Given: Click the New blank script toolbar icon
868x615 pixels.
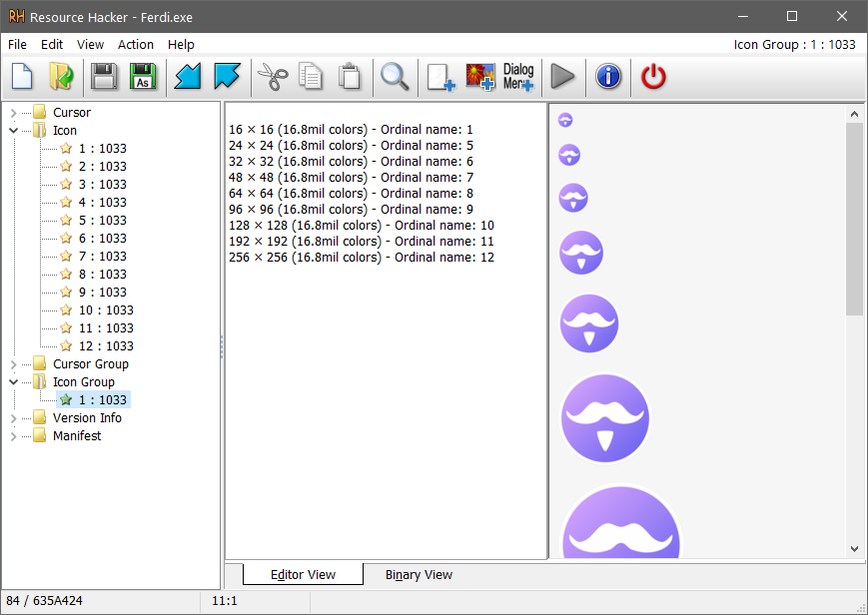Looking at the screenshot, I should click(x=22, y=77).
